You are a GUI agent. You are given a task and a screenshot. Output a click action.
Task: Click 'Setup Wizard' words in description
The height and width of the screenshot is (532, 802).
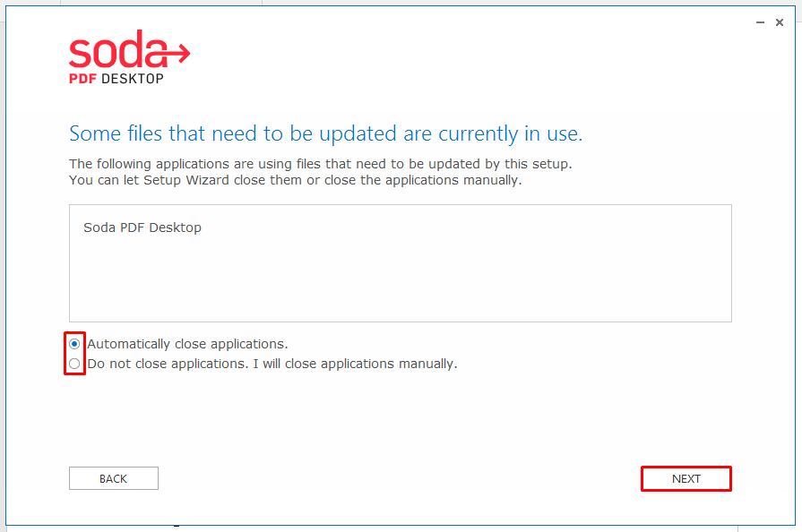click(x=186, y=180)
